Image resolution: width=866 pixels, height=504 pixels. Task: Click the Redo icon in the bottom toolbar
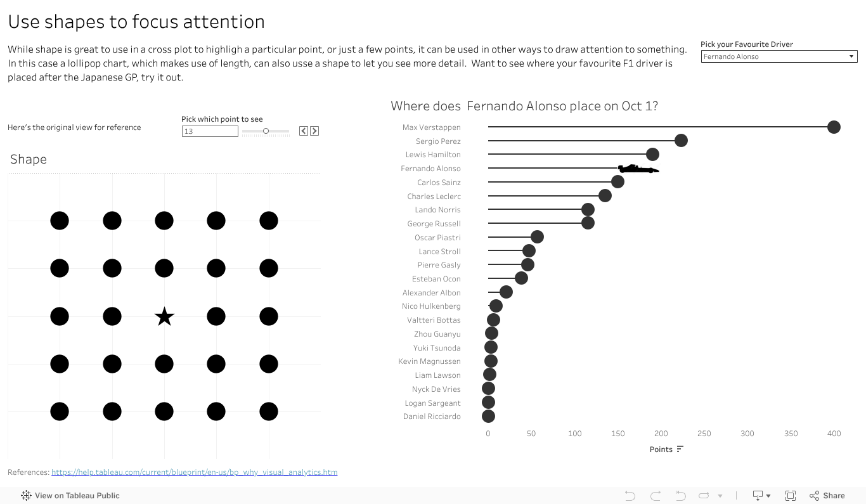click(x=654, y=495)
